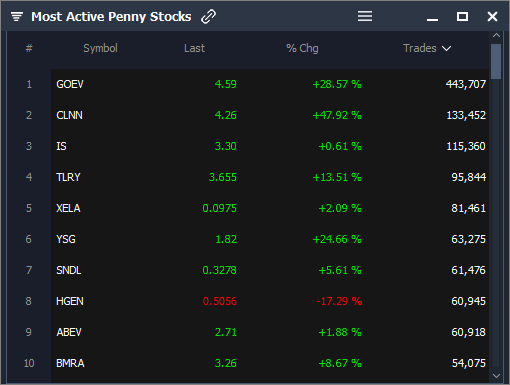The image size is (510, 385).
Task: Select the CLNN symbol
Action: [x=69, y=115]
